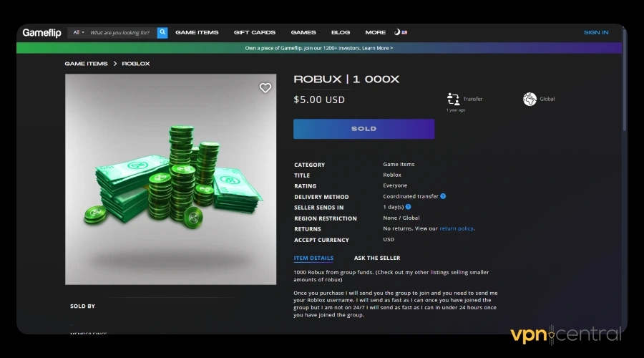The height and width of the screenshot is (358, 644).
Task: Open the GIFT CARDS menu
Action: (255, 32)
